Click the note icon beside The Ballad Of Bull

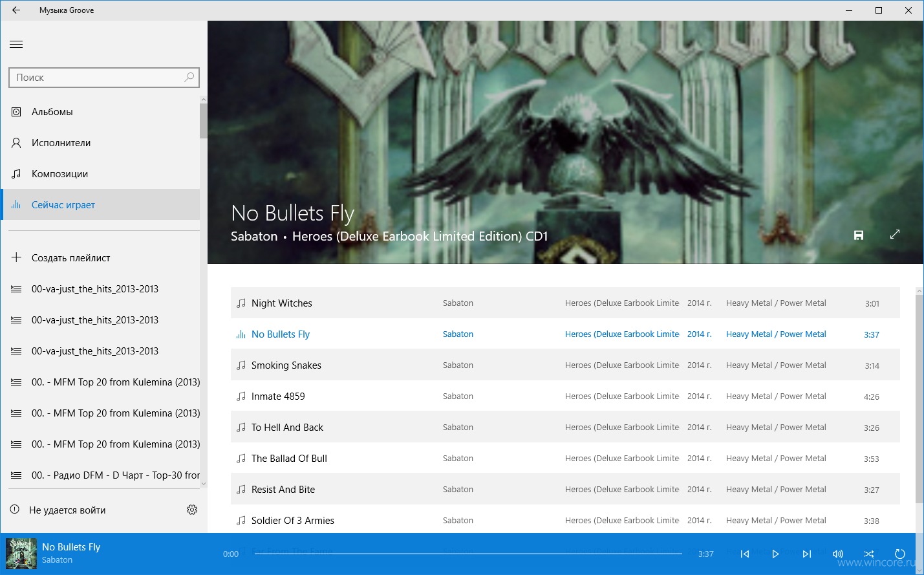pyautogui.click(x=241, y=459)
